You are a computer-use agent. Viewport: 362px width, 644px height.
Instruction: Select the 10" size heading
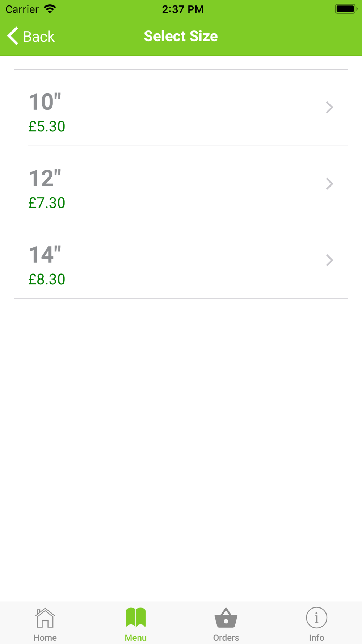45,102
